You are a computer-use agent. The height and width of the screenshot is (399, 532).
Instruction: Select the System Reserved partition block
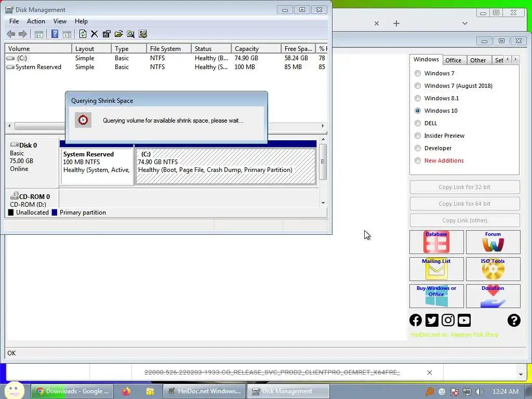click(97, 166)
